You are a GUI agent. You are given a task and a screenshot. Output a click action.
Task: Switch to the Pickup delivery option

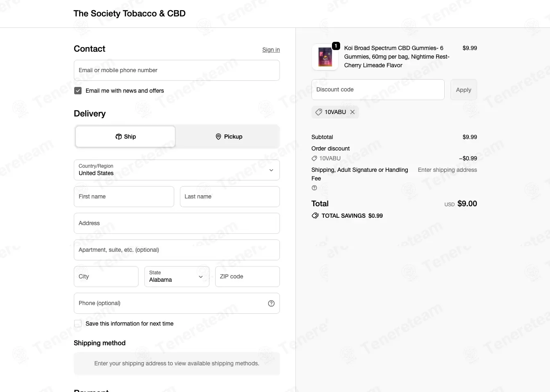[x=229, y=137]
